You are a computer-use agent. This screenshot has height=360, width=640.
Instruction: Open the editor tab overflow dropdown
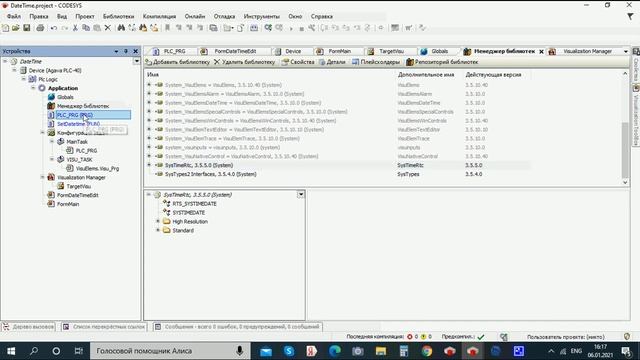626,51
